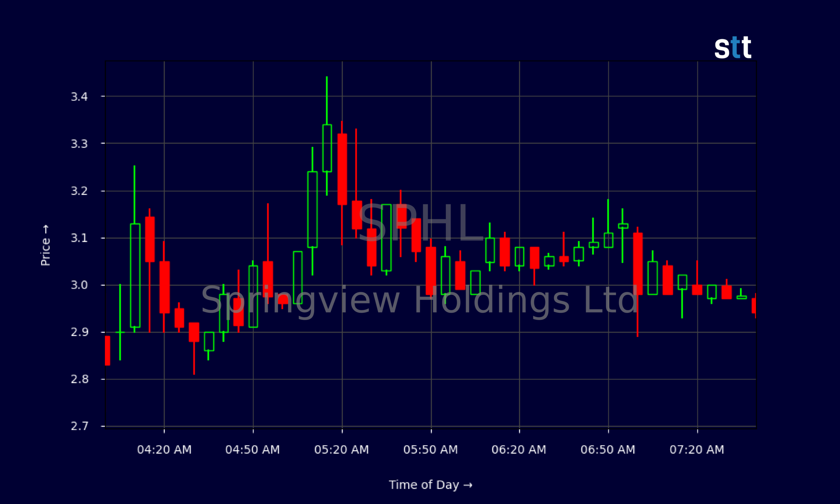Image resolution: width=840 pixels, height=504 pixels.
Task: Click the 2.8 price axis label
Action: (x=79, y=379)
